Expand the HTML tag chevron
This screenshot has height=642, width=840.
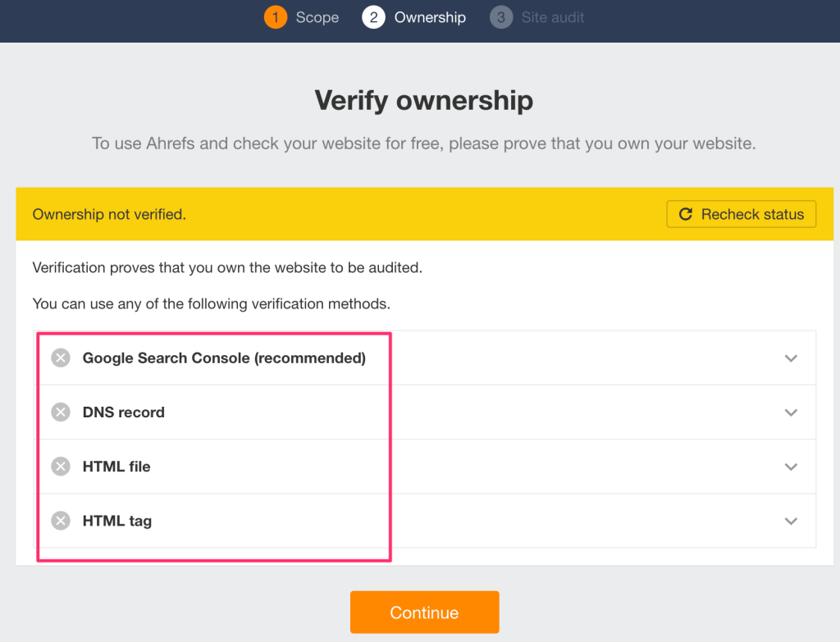(792, 521)
